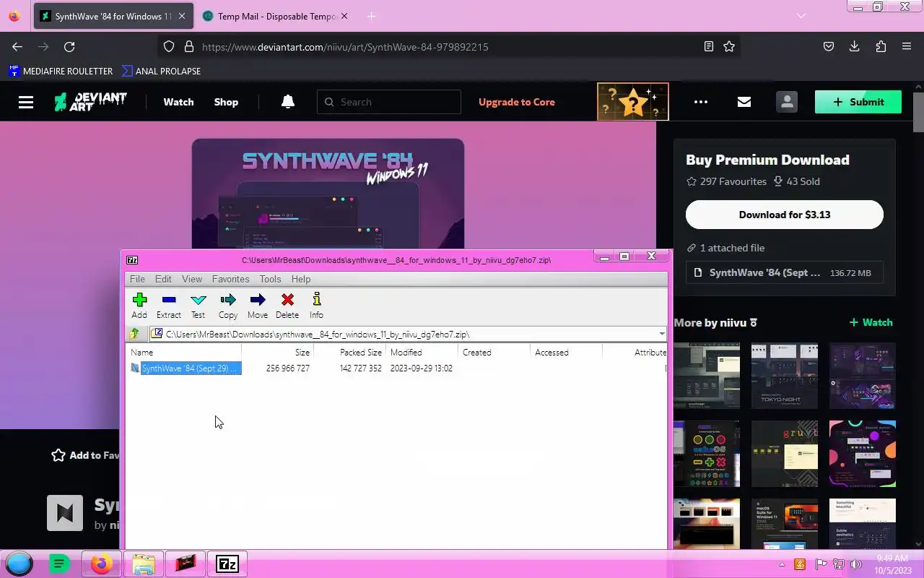The width and height of the screenshot is (924, 578).
Task: Click the Add button in 7-Zip toolbar
Action: [139, 305]
